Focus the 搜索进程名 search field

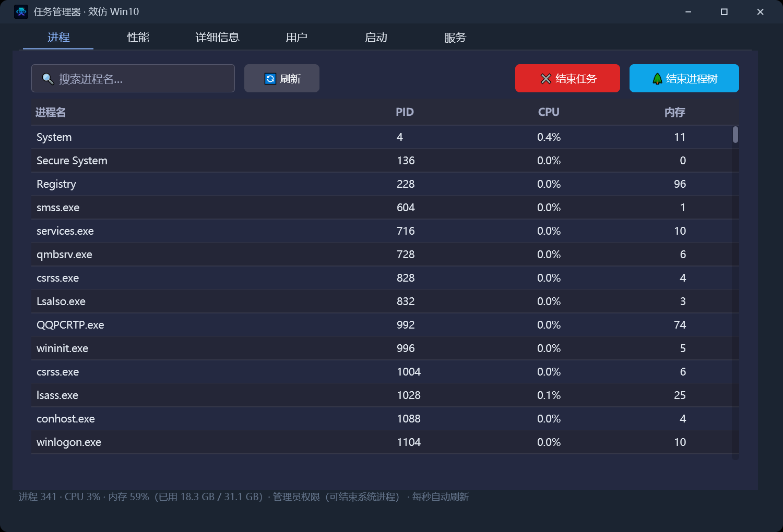133,78
